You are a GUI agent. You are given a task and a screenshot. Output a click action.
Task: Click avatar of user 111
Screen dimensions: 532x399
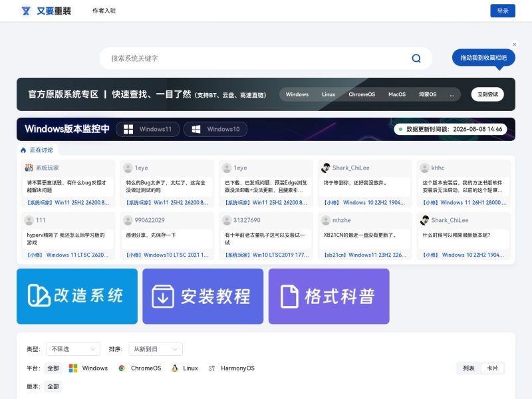pyautogui.click(x=29, y=220)
